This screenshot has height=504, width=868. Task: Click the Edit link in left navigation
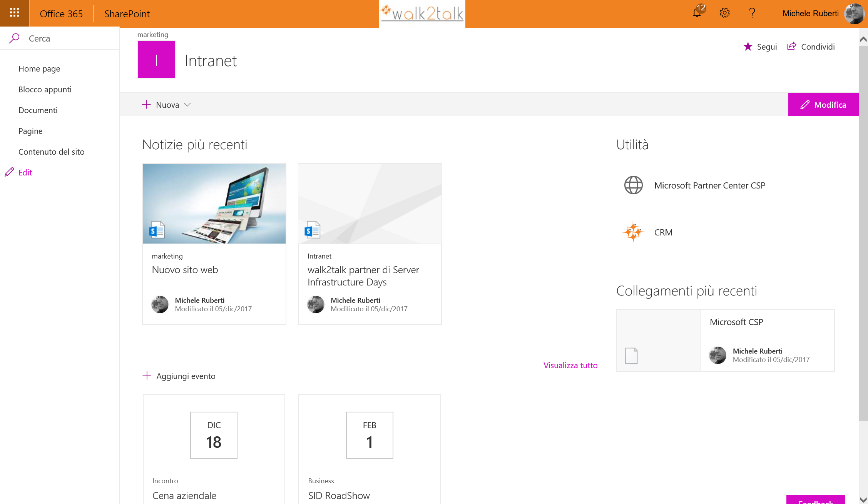tap(25, 172)
